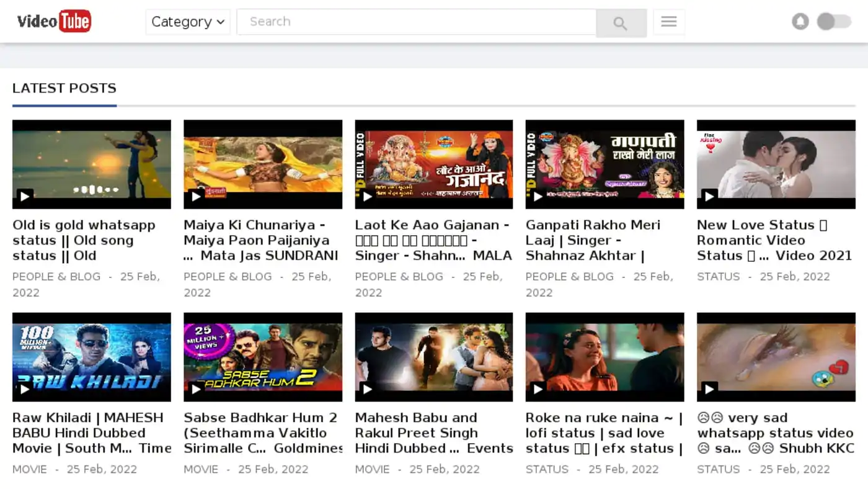Click PEOPLE & BLOG under Maiya Ki Chunariya
The width and height of the screenshot is (868, 489).
[228, 277]
